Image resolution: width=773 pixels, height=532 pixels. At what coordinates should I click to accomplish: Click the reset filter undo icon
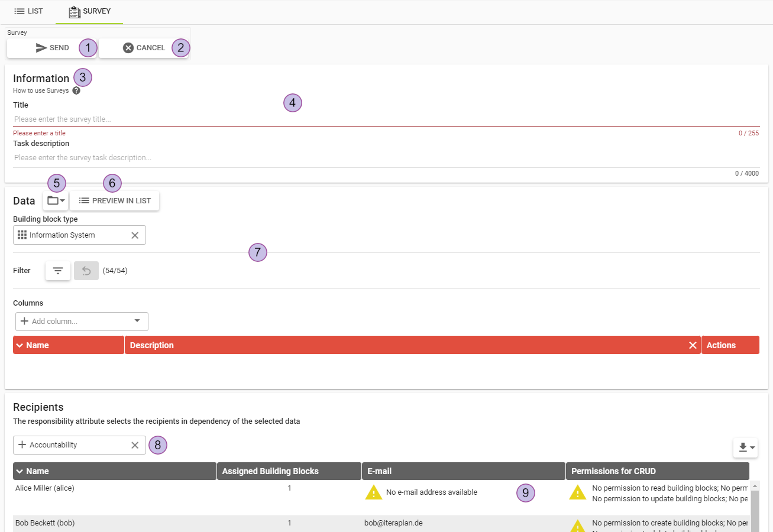86,271
